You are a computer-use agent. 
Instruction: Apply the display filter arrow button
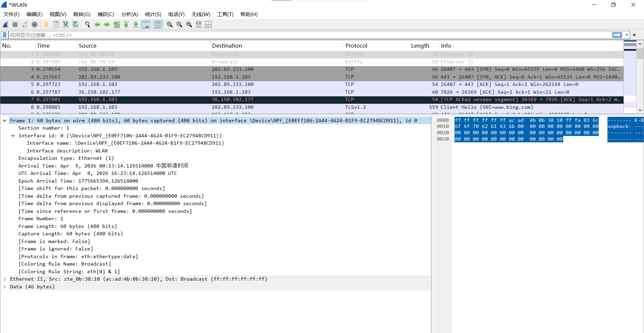tap(617, 35)
